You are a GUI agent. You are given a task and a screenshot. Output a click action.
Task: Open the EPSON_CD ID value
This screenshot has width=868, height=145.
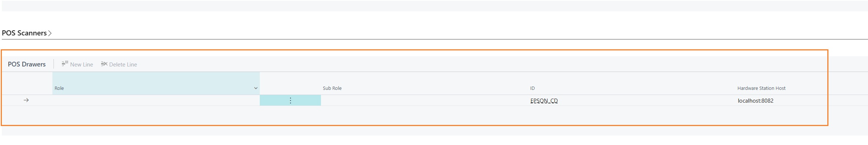(x=544, y=101)
